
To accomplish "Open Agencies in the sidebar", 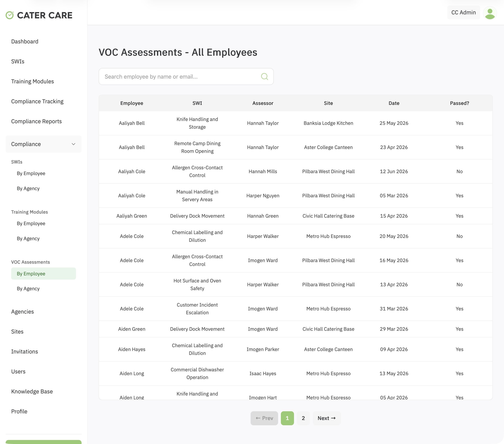I will (x=22, y=311).
